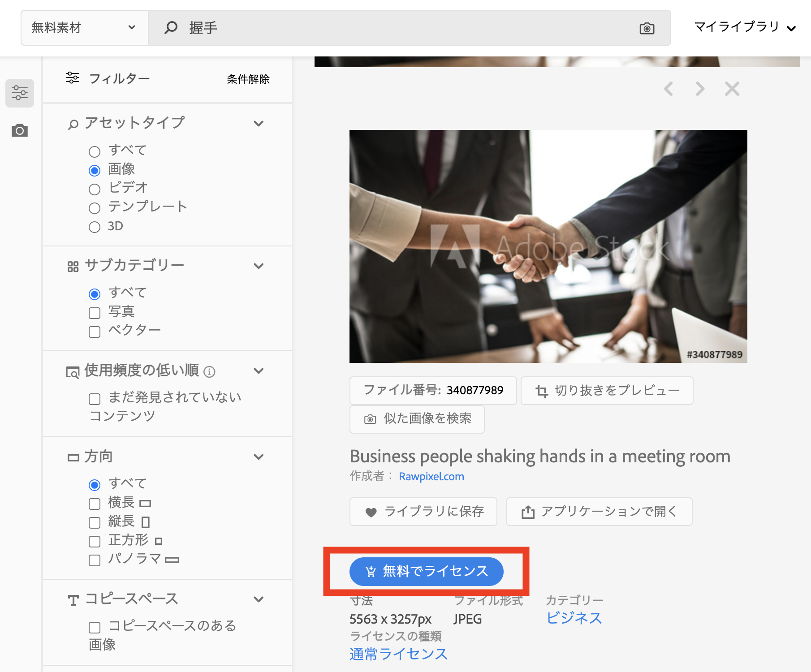
Task: Check まだ発見されていないコンテンツ checkbox
Action: (x=95, y=399)
